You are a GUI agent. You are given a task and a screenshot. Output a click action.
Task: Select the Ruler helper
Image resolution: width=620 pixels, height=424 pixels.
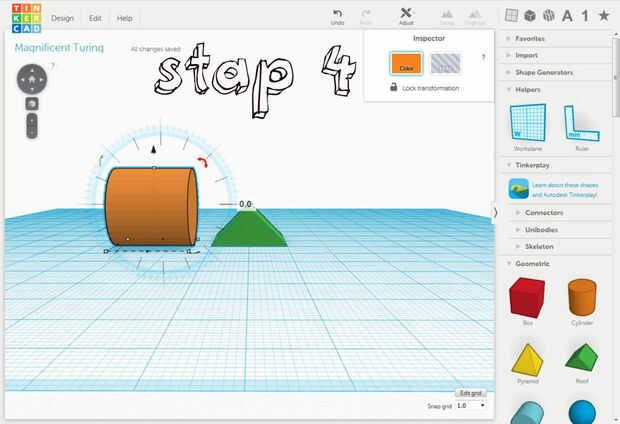(x=582, y=127)
